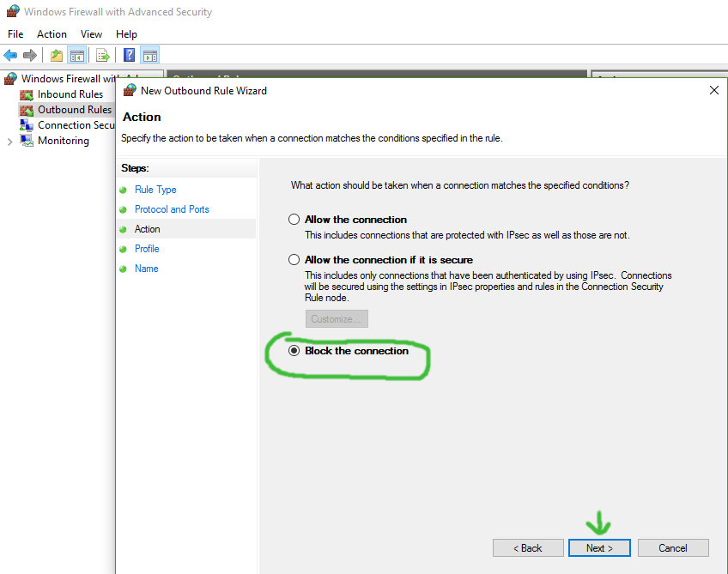Click the Connection Security Rules computer icon
This screenshot has height=574, width=728.
pyautogui.click(x=27, y=125)
